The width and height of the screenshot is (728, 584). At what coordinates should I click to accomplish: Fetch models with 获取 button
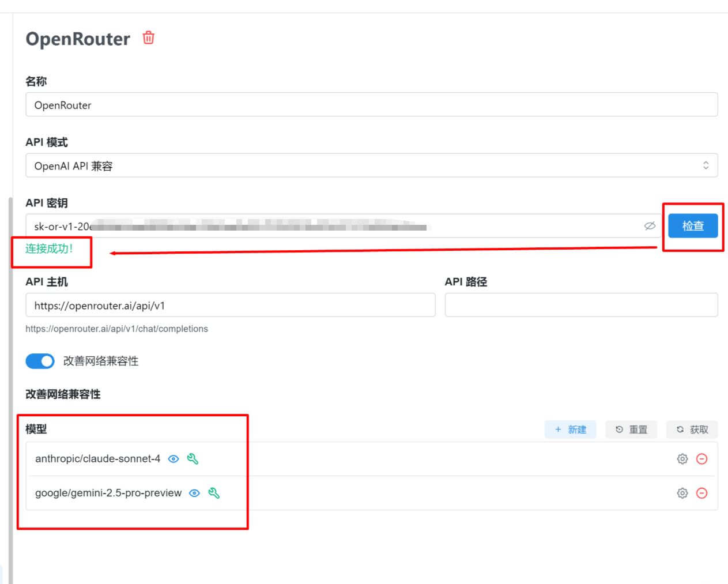pyautogui.click(x=692, y=429)
